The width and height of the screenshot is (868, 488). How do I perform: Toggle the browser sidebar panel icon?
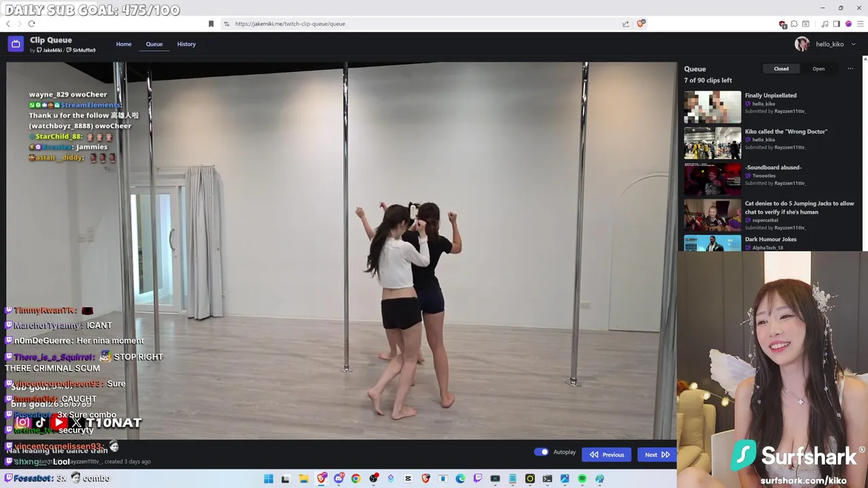coord(837,24)
